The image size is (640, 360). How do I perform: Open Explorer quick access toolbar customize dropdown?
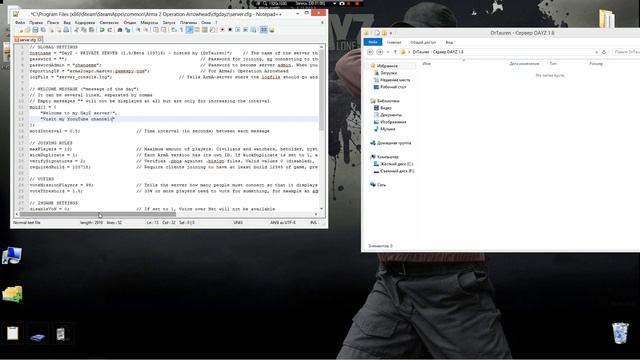click(391, 33)
